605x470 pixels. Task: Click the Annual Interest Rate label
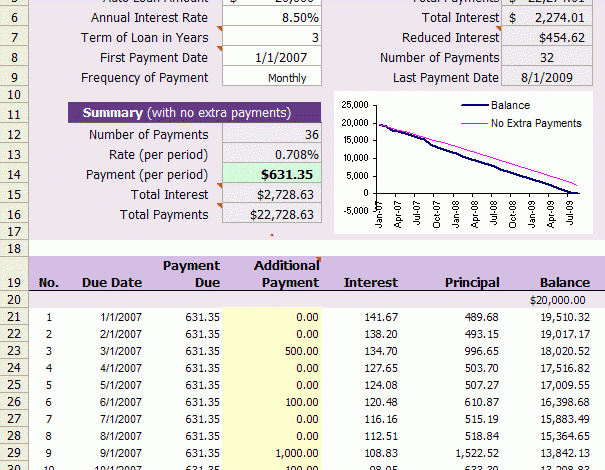click(149, 18)
